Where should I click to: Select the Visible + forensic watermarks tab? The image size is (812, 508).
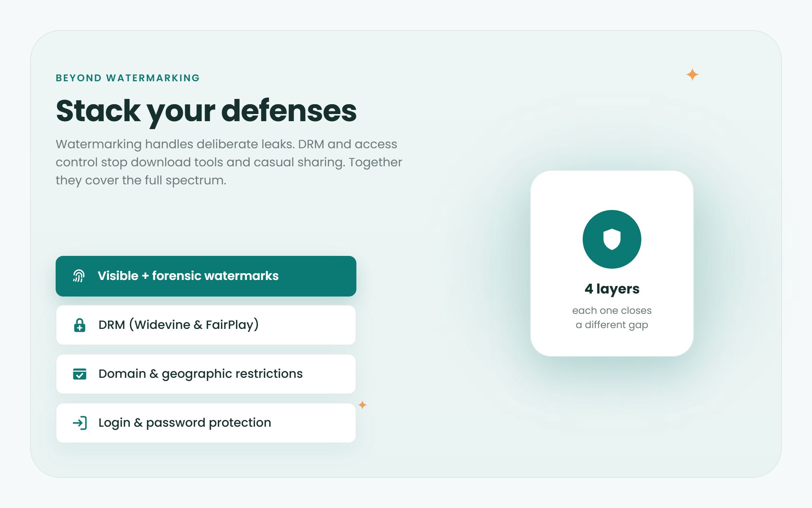206,276
